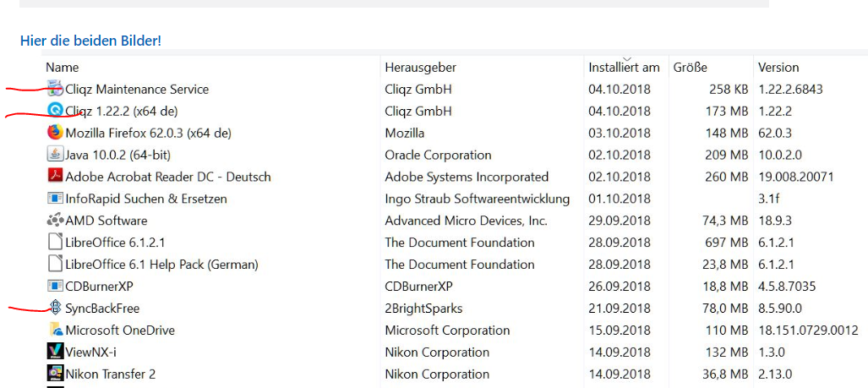868x388 pixels.
Task: Click the Nikon Transfer 2 icon
Action: tap(55, 374)
